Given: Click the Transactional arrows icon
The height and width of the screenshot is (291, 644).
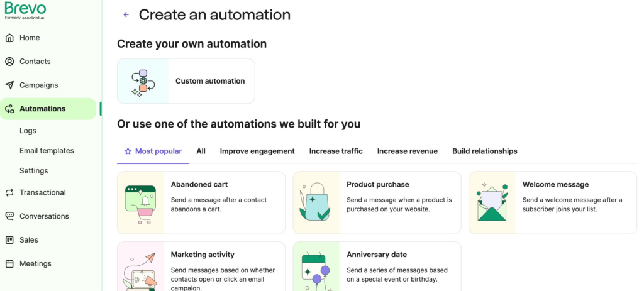Looking at the screenshot, I should (9, 193).
